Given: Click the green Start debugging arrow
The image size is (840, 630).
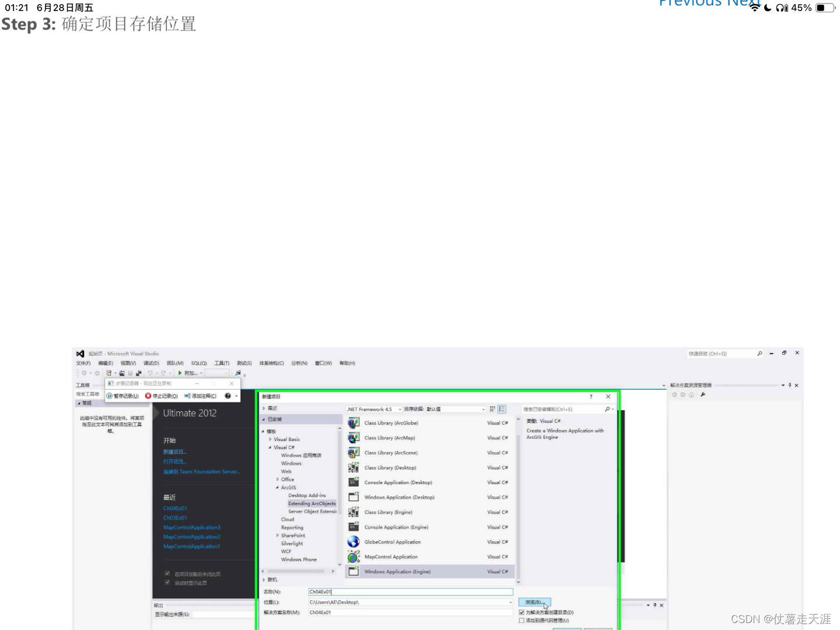Looking at the screenshot, I should [180, 373].
